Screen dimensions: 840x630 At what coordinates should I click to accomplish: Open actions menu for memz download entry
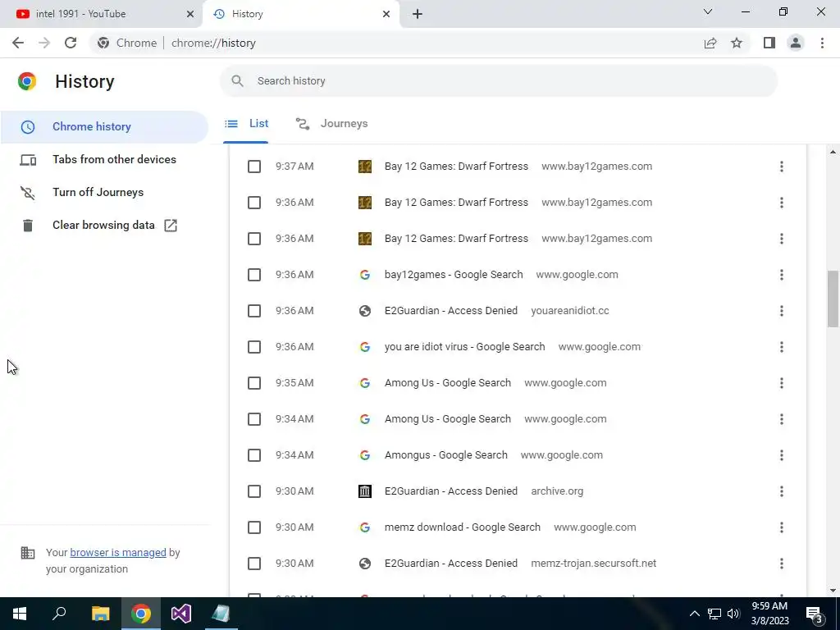coord(782,527)
